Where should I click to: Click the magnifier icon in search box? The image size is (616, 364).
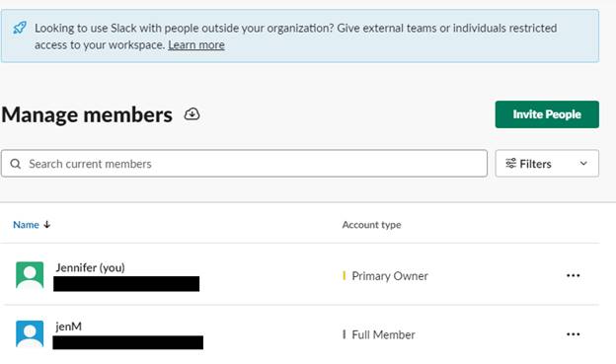point(16,164)
